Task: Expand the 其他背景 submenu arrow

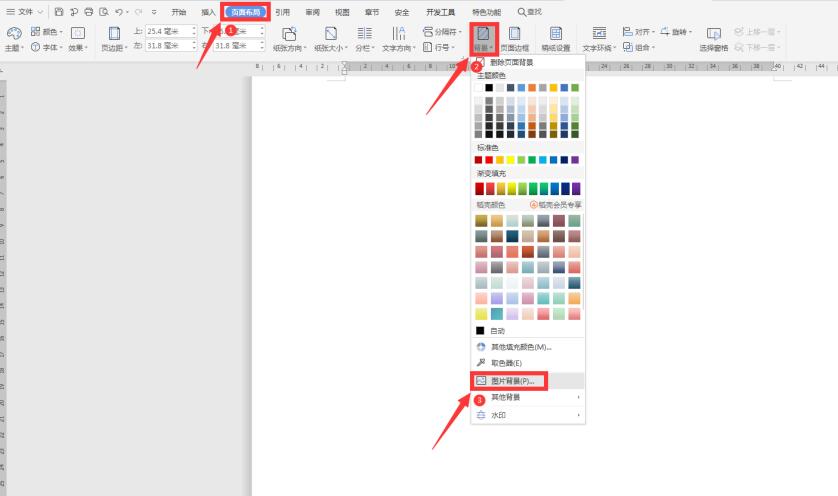Action: tap(579, 397)
